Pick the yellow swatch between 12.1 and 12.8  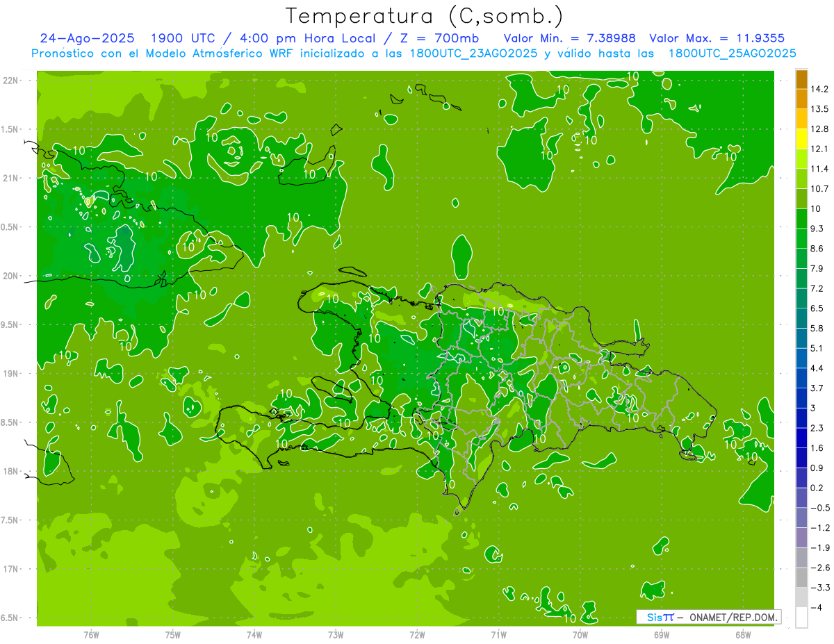[x=801, y=139]
